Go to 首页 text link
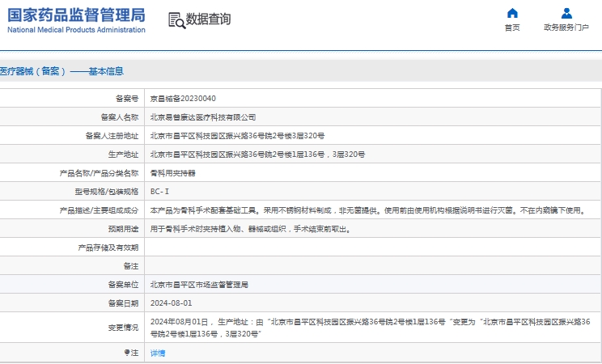 click(512, 28)
